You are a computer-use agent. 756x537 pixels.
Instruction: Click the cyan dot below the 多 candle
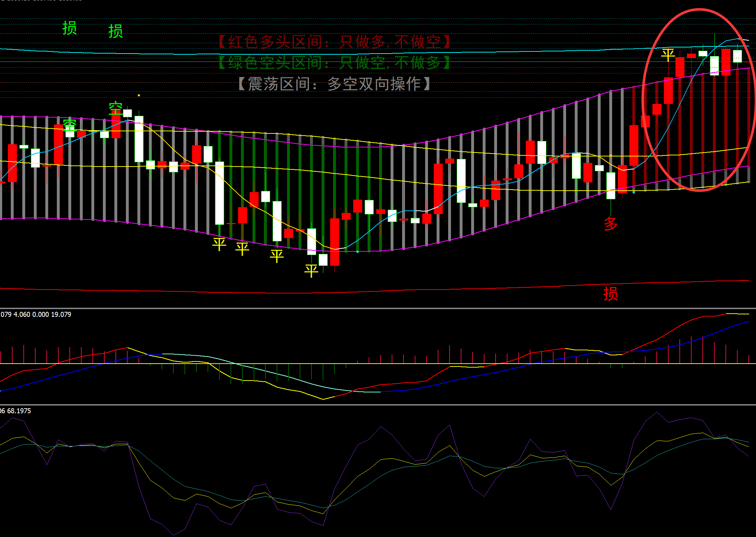(x=634, y=192)
